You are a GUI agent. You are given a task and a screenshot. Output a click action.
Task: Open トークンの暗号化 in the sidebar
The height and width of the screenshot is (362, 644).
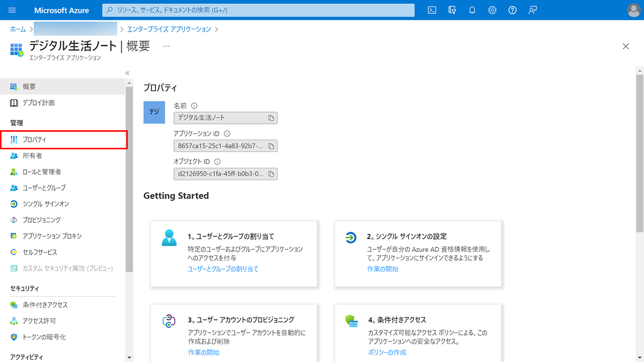point(62,337)
